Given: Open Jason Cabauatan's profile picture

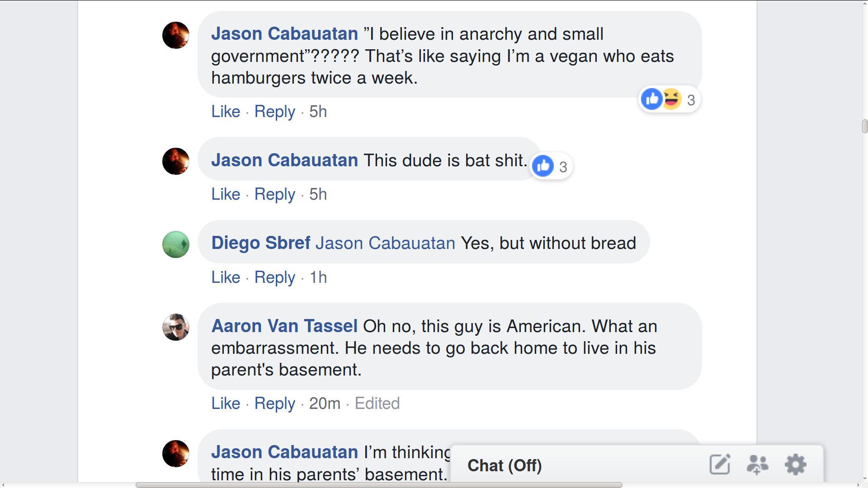Looking at the screenshot, I should [175, 35].
